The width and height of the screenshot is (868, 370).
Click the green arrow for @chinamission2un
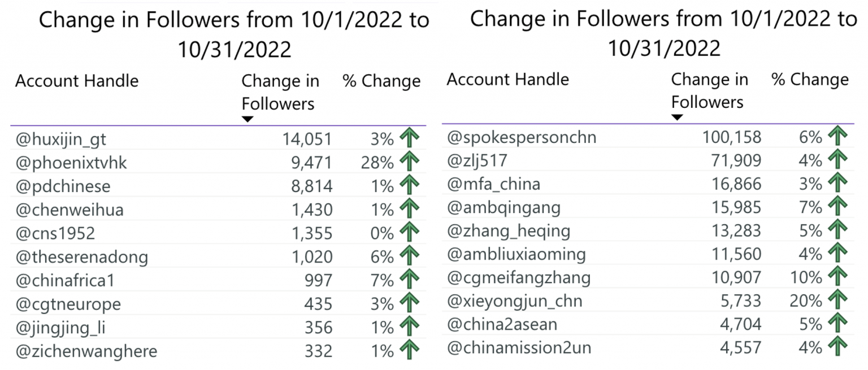click(x=837, y=347)
